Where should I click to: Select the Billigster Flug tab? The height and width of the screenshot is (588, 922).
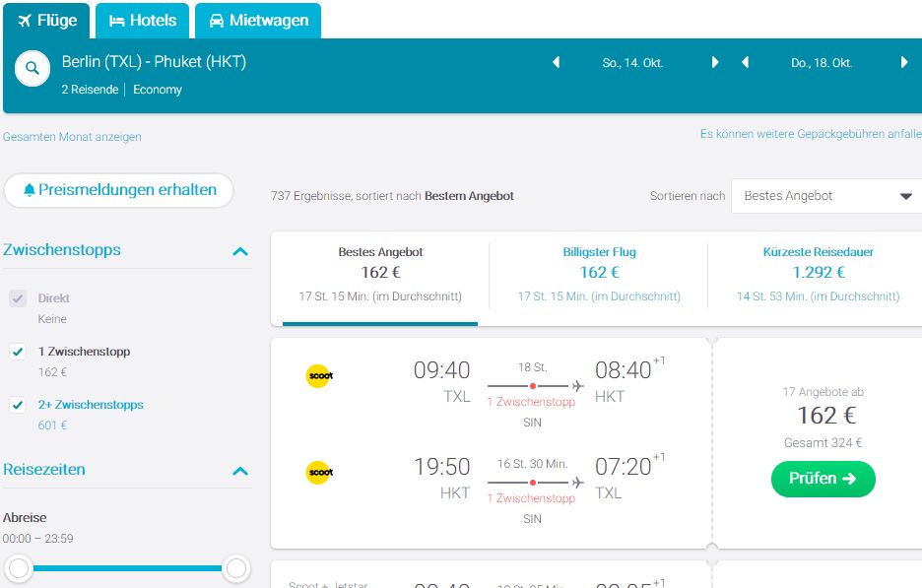[x=599, y=279]
